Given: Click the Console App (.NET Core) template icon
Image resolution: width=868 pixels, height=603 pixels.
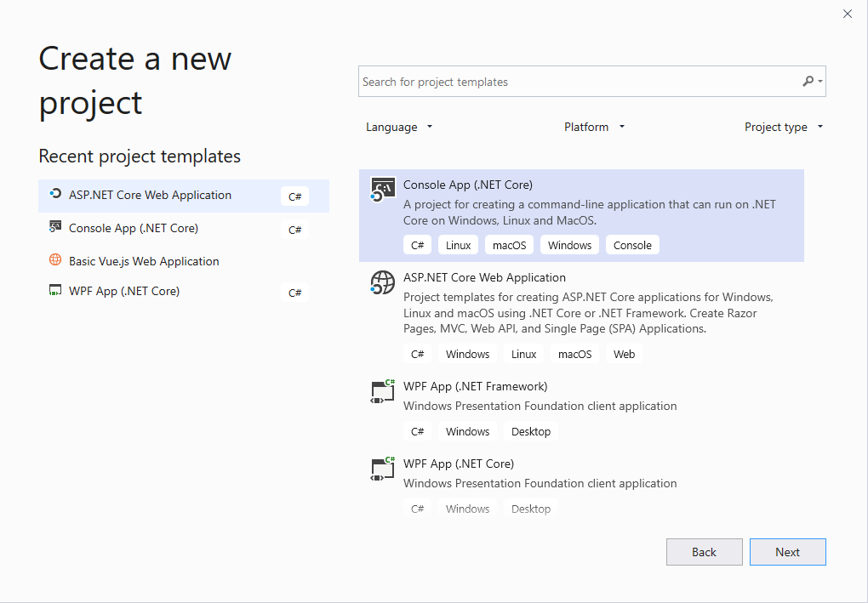Looking at the screenshot, I should 383,190.
